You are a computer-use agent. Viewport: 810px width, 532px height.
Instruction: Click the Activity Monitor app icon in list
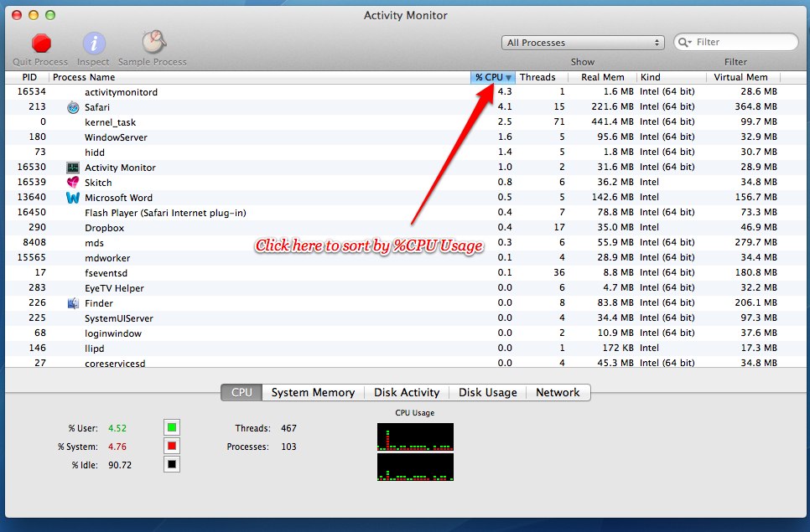point(73,168)
